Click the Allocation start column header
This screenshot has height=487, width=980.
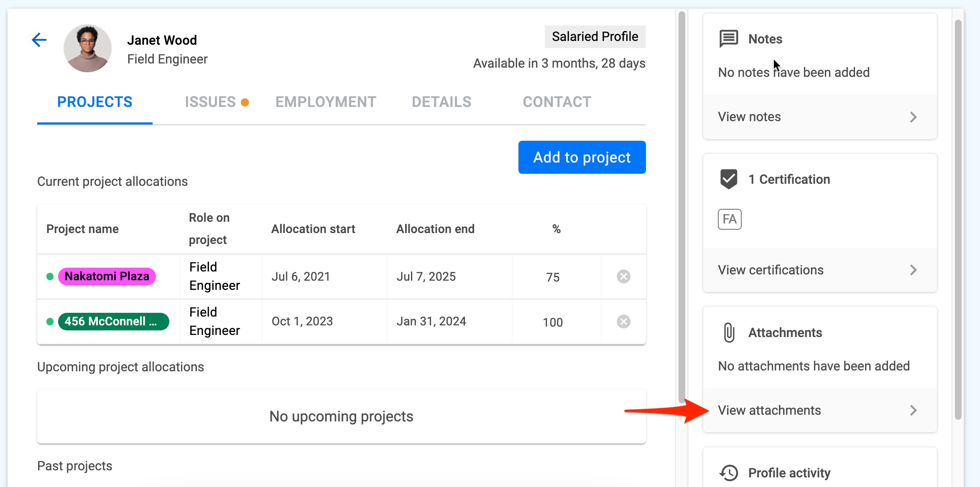coord(313,229)
